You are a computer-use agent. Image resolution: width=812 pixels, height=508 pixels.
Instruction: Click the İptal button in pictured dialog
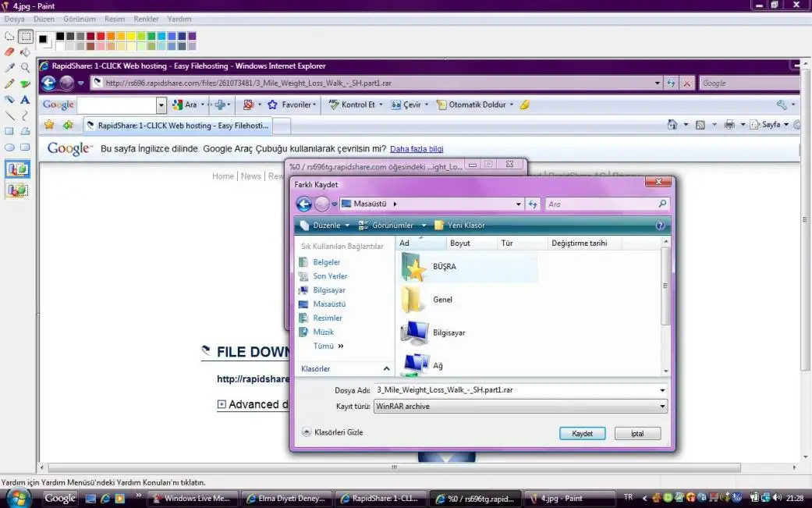pyautogui.click(x=637, y=433)
